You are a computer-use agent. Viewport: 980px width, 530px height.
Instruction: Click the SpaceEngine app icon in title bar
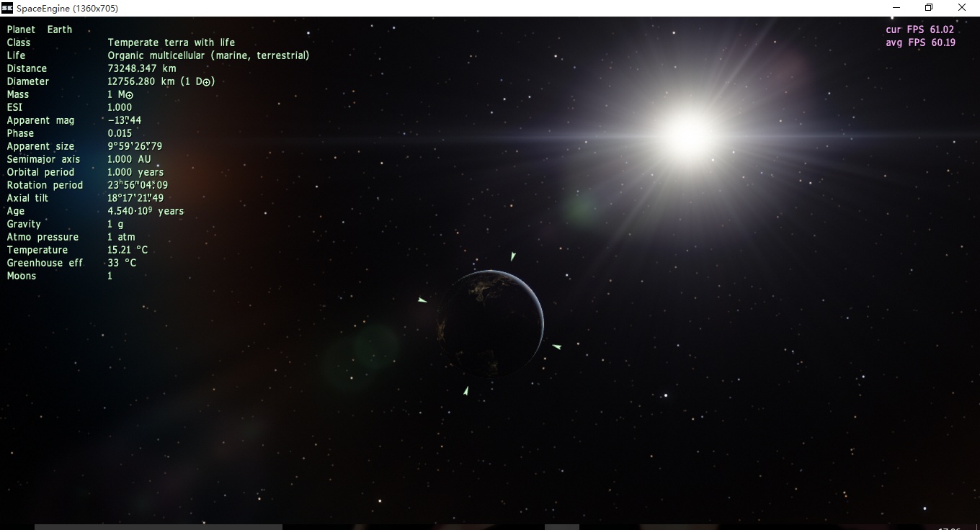(x=7, y=8)
